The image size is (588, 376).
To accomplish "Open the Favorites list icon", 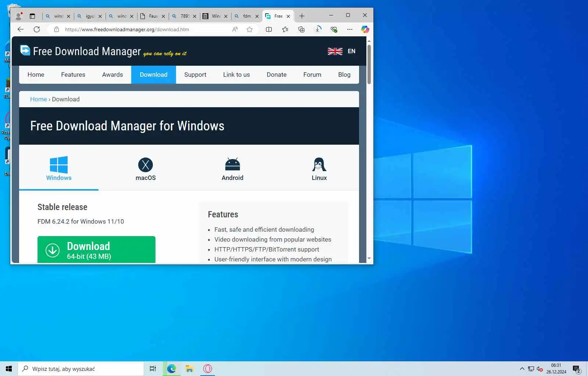I will coord(285,29).
